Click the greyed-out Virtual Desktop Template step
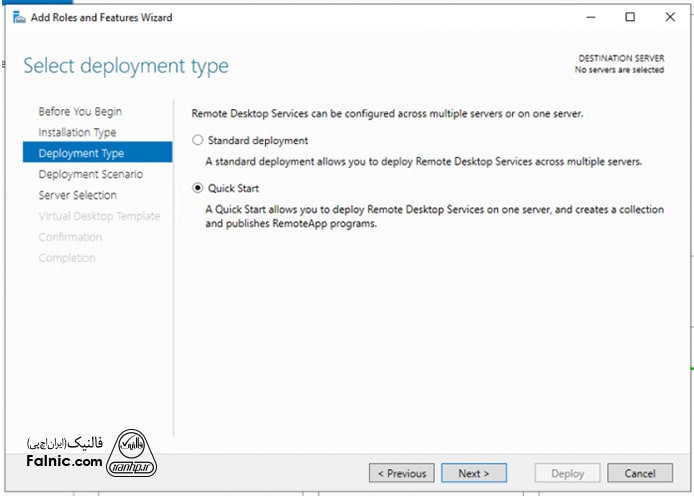 click(x=99, y=216)
